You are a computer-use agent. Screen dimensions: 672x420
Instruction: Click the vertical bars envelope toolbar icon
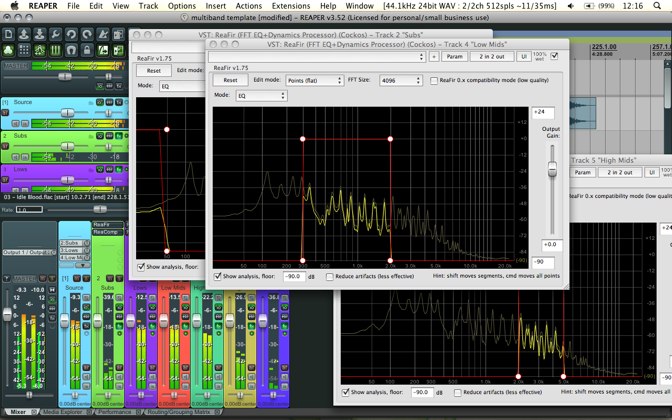click(x=55, y=50)
